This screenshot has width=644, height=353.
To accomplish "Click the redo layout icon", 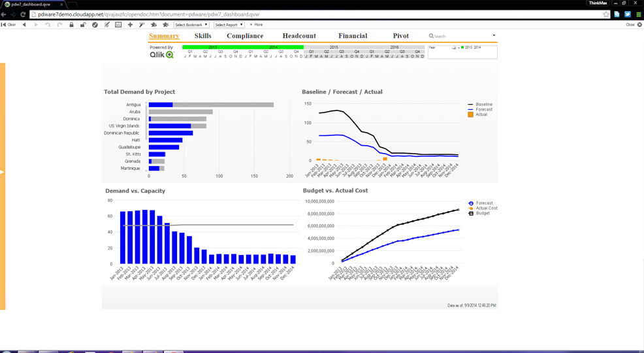I will [x=59, y=25].
